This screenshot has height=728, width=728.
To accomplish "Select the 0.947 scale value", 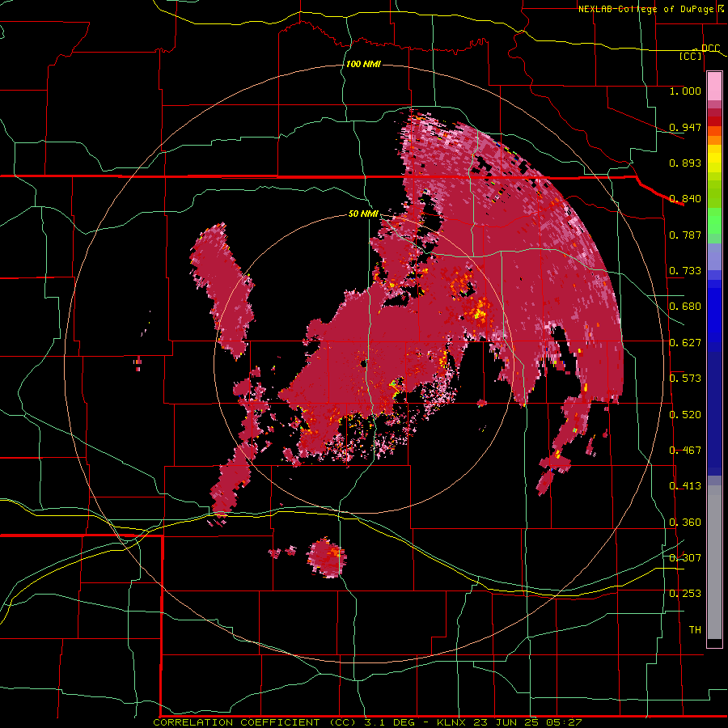I will (685, 127).
